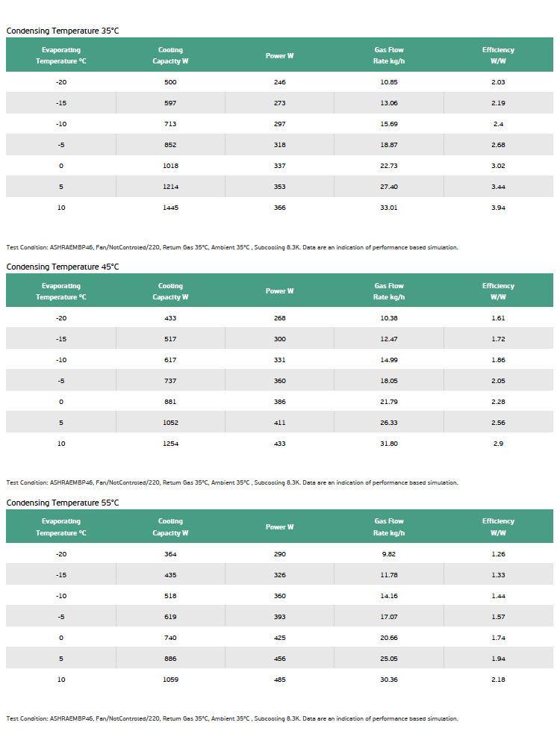Select Cooling Capacity W header in 35°C table
Image resolution: width=560 pixels, height=755 pixels.
pos(170,55)
